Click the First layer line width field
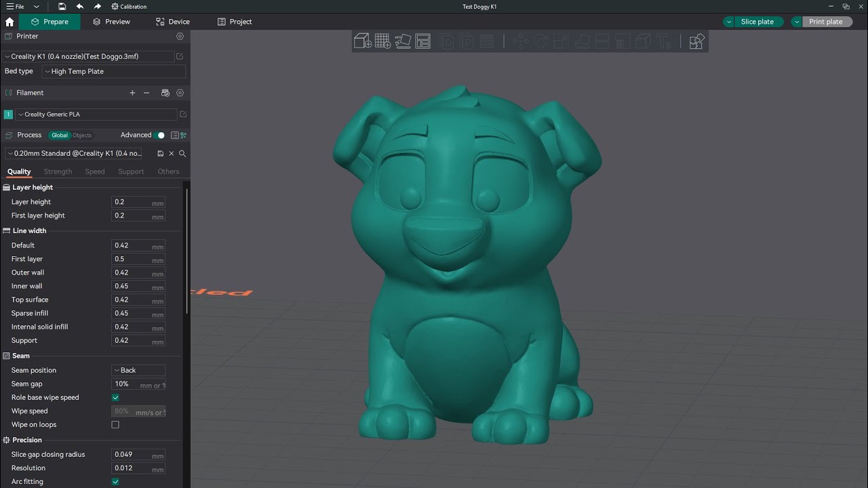The width and height of the screenshot is (868, 488). pos(138,259)
